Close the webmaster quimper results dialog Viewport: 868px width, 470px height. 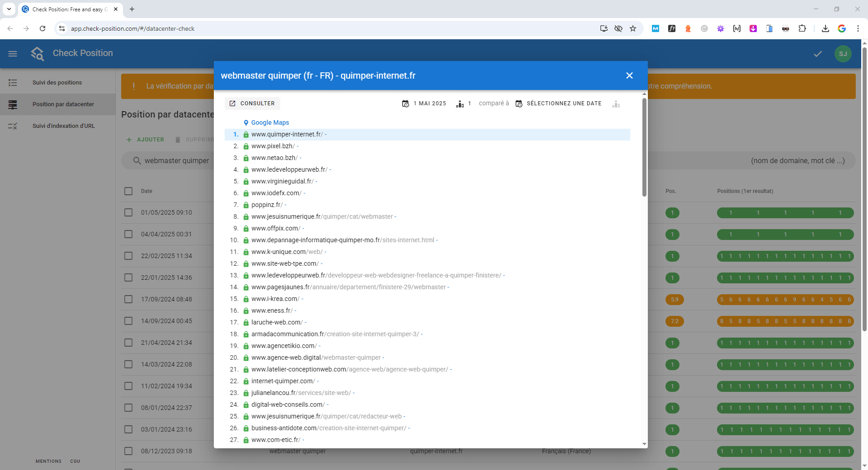pos(629,75)
